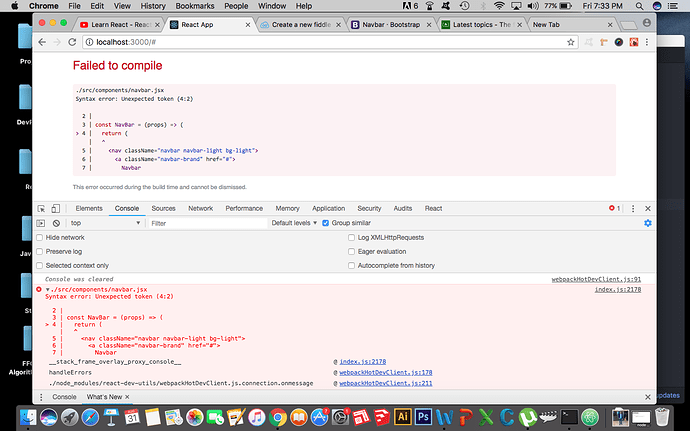
Task: Open DevTools customize three-dot menu
Action: [633, 209]
